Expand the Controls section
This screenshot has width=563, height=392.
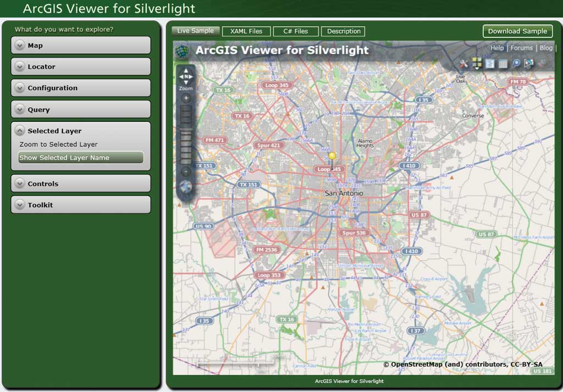click(x=81, y=184)
